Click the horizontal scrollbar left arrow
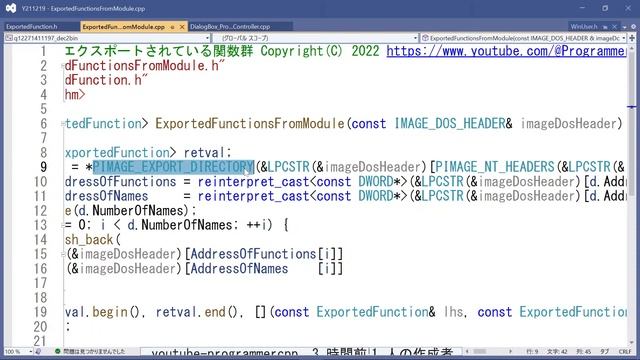 click(x=467, y=351)
